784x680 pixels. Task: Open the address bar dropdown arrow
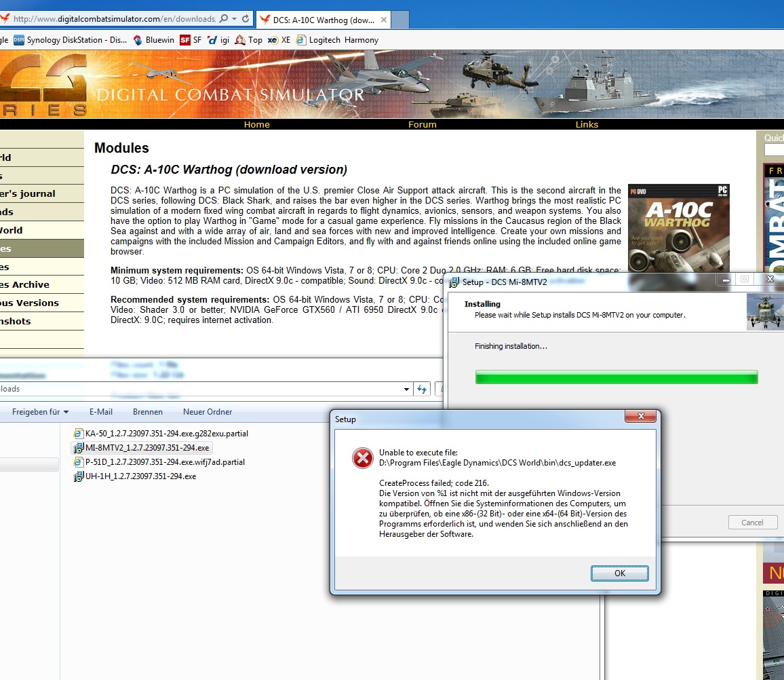point(234,19)
